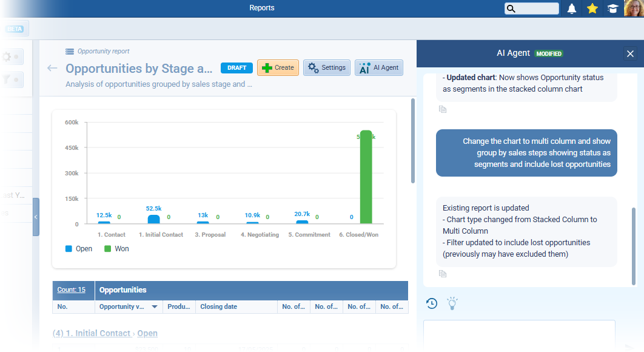Click the Create button
644x352 pixels.
pyautogui.click(x=278, y=68)
